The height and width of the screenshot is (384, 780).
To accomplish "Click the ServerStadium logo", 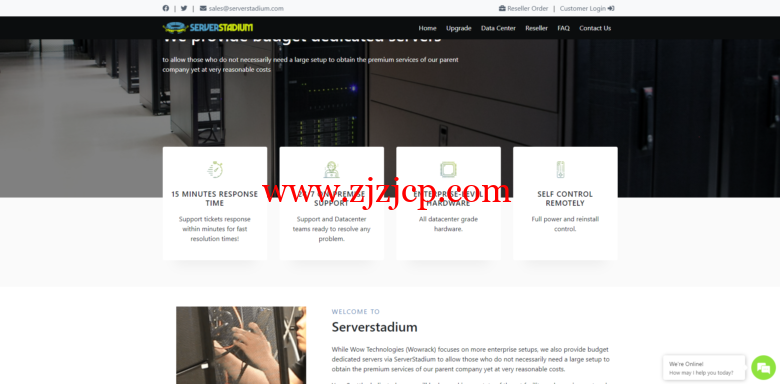I will click(x=207, y=27).
